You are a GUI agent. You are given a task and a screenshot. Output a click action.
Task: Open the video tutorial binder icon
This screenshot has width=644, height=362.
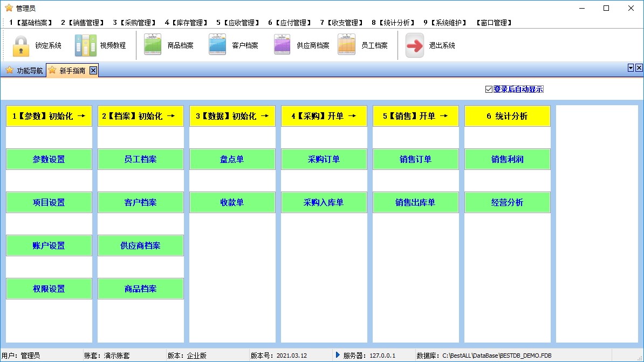85,46
